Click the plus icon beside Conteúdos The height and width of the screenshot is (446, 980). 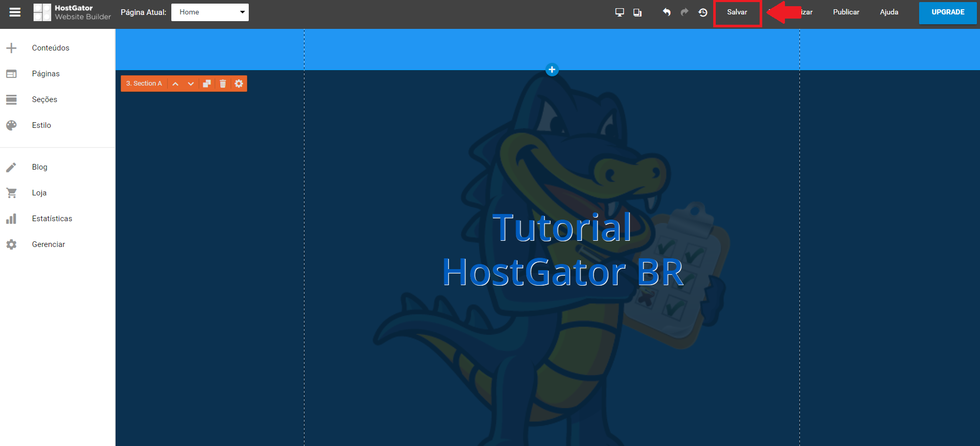tap(11, 48)
